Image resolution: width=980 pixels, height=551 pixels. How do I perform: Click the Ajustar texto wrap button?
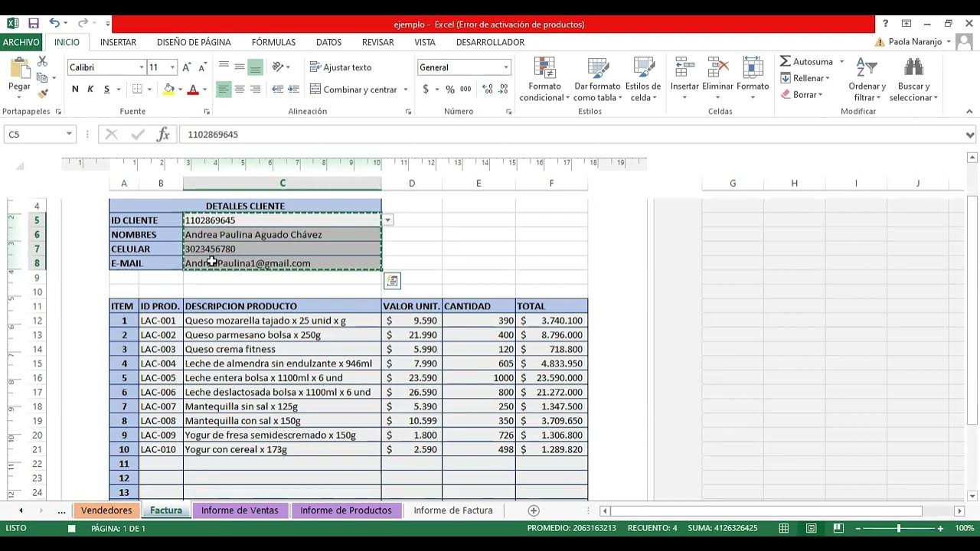(x=341, y=67)
